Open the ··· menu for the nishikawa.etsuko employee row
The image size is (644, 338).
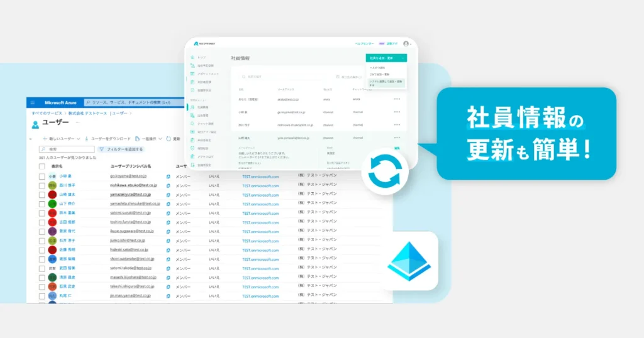(397, 124)
